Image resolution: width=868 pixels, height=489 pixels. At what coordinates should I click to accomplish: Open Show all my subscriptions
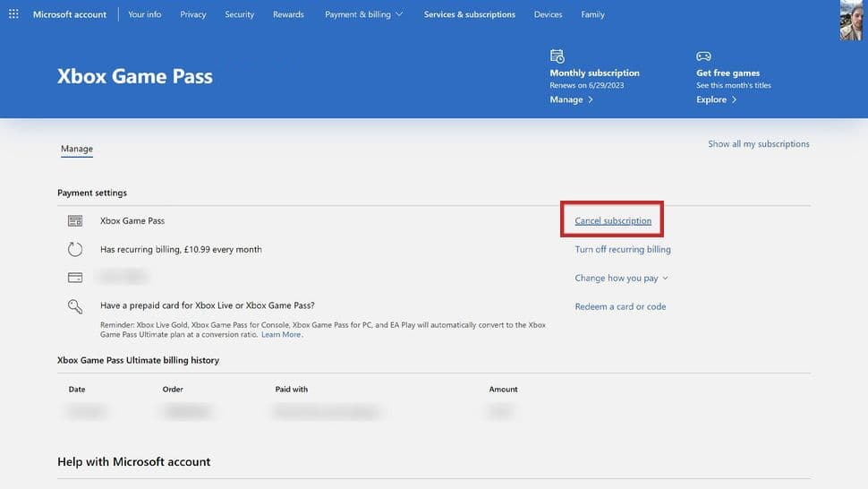[759, 144]
